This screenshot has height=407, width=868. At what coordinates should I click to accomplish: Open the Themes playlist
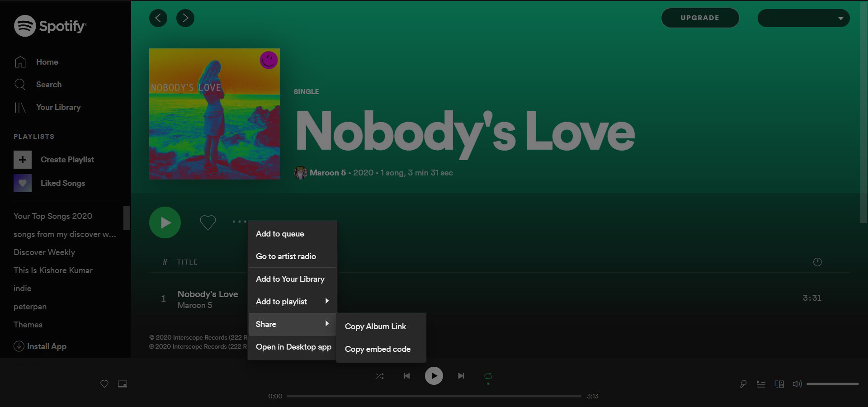coord(28,325)
